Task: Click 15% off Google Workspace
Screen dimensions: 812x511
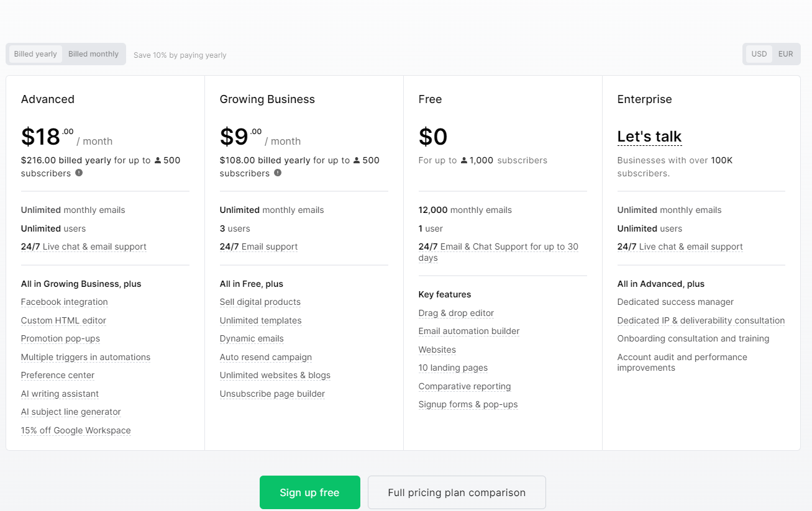Action: pos(76,430)
